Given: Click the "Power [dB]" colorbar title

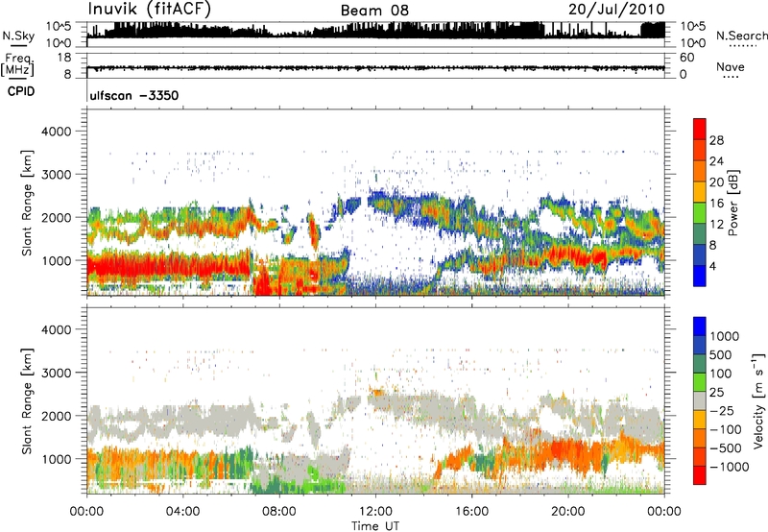Looking at the screenshot, I should pyautogui.click(x=732, y=203).
